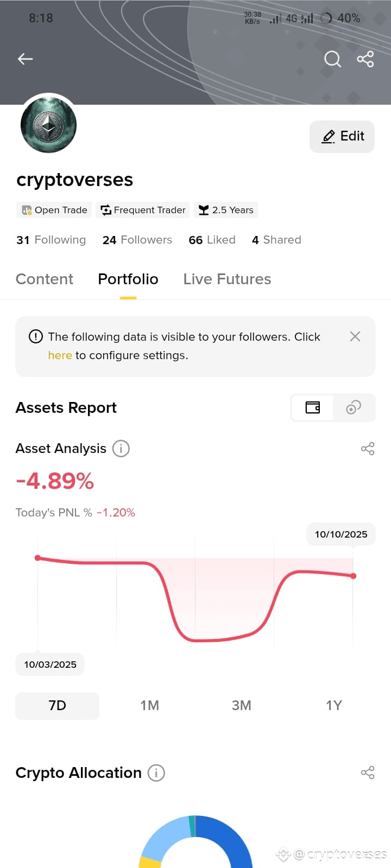Tap the back arrow icon

tap(26, 59)
